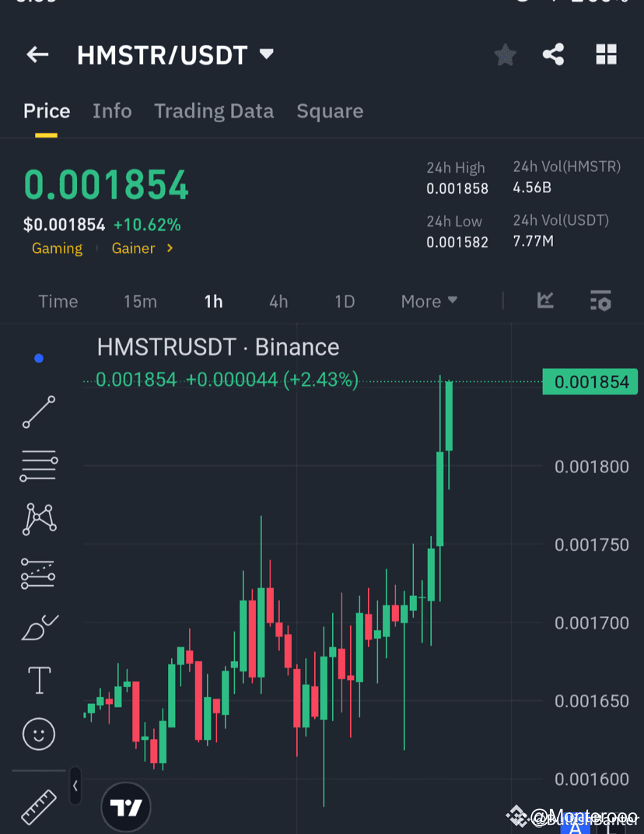Select the brush drawing tool
The image size is (644, 834).
(x=38, y=627)
